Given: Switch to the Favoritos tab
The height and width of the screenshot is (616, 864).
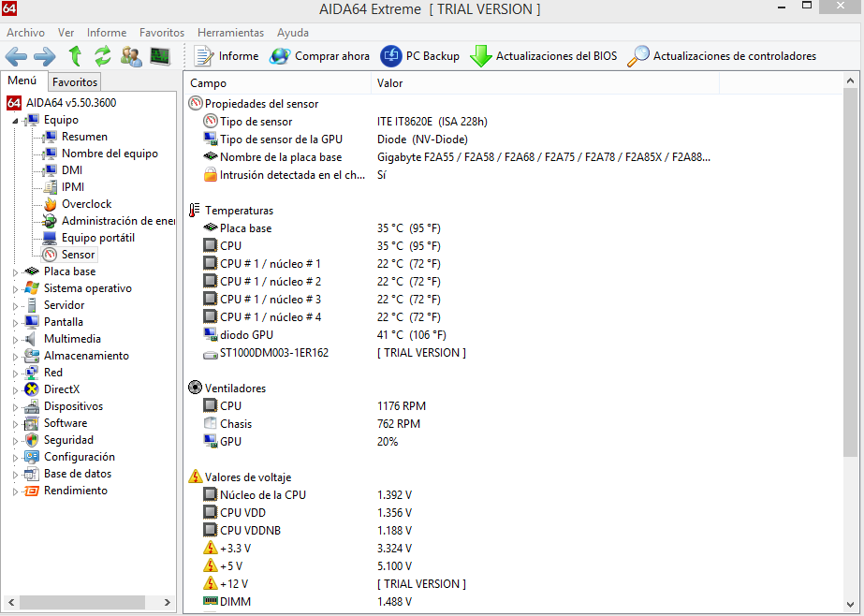Looking at the screenshot, I should pos(75,82).
